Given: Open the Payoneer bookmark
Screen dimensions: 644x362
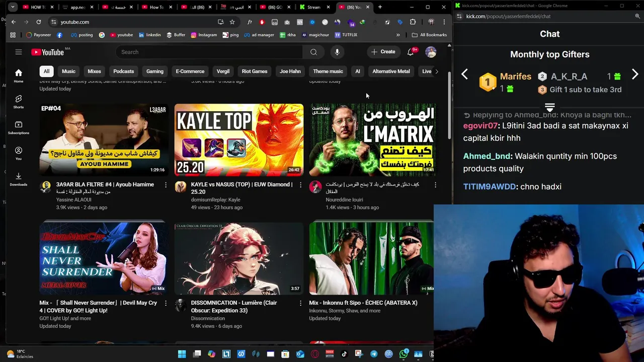Looking at the screenshot, I should tap(39, 35).
